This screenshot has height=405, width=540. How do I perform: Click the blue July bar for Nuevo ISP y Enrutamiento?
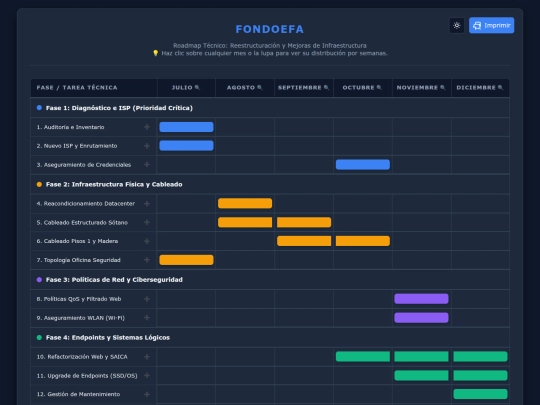[186, 146]
